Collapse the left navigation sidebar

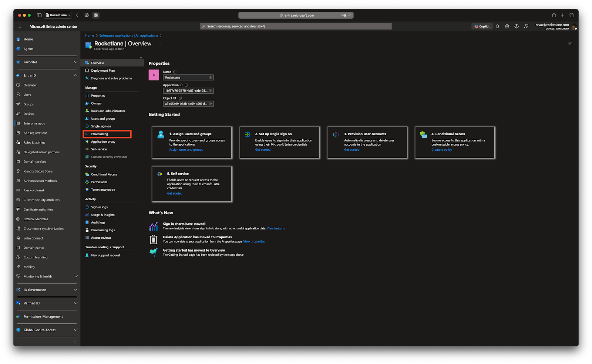click(x=75, y=341)
